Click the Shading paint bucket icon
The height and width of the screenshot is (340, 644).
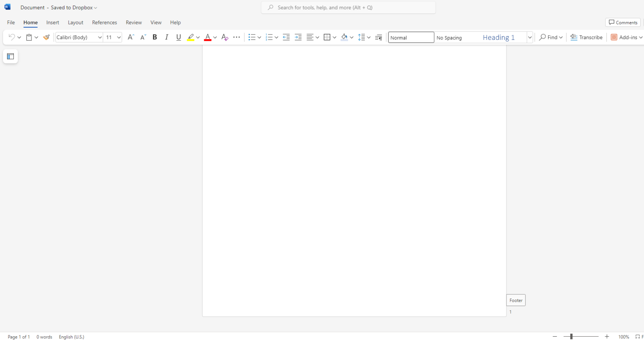[x=344, y=37]
